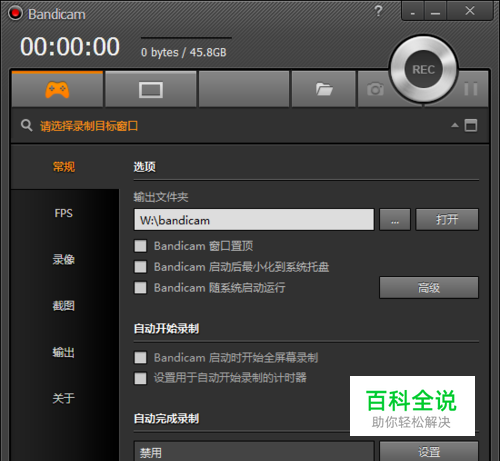
Task: Switch to the 截图 section
Action: (x=64, y=305)
